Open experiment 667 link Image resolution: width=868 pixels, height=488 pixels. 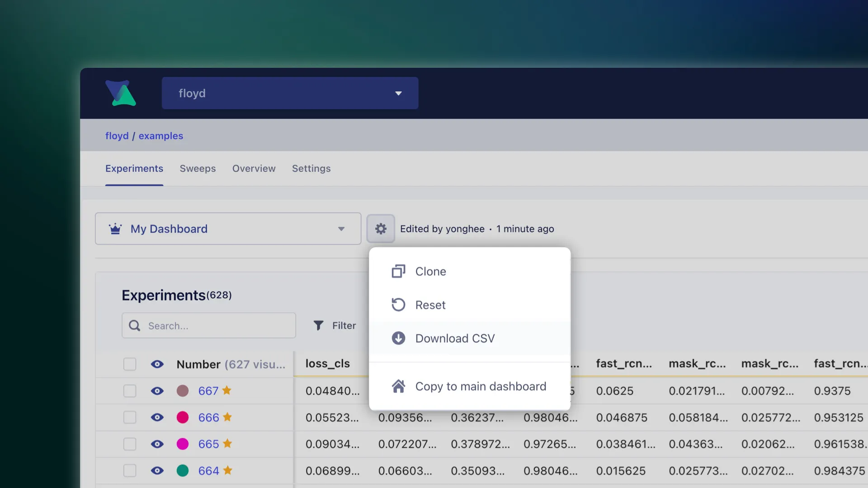click(x=208, y=391)
